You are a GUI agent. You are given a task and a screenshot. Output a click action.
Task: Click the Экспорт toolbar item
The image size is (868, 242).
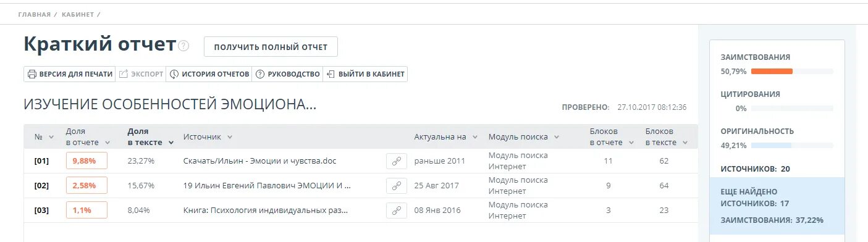pos(140,74)
